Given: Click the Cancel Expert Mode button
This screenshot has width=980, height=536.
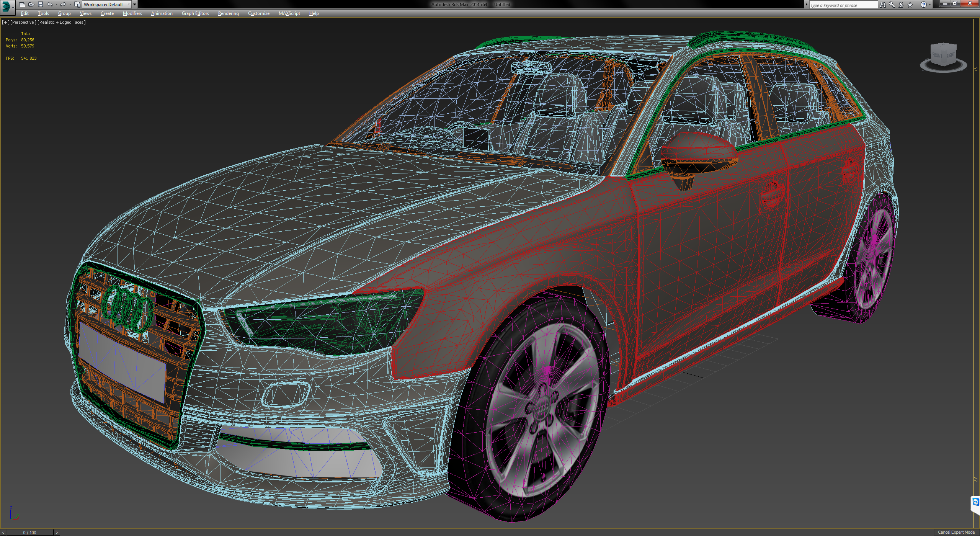Looking at the screenshot, I should coord(955,532).
